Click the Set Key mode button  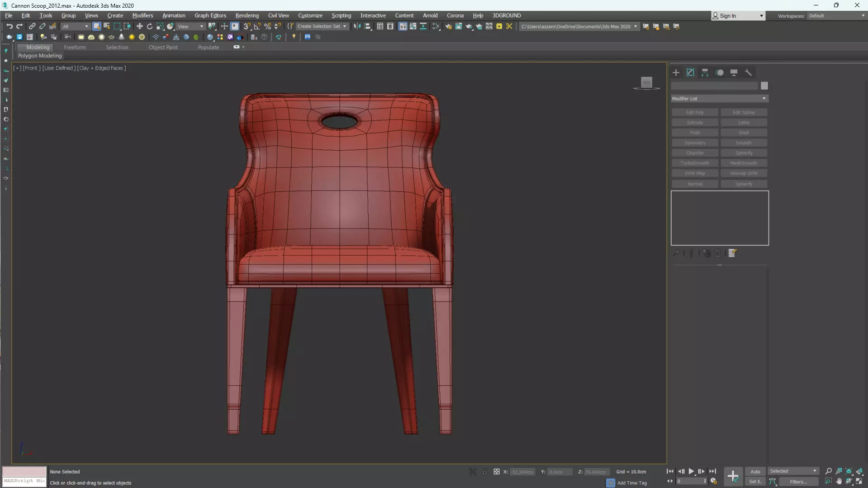pyautogui.click(x=755, y=482)
